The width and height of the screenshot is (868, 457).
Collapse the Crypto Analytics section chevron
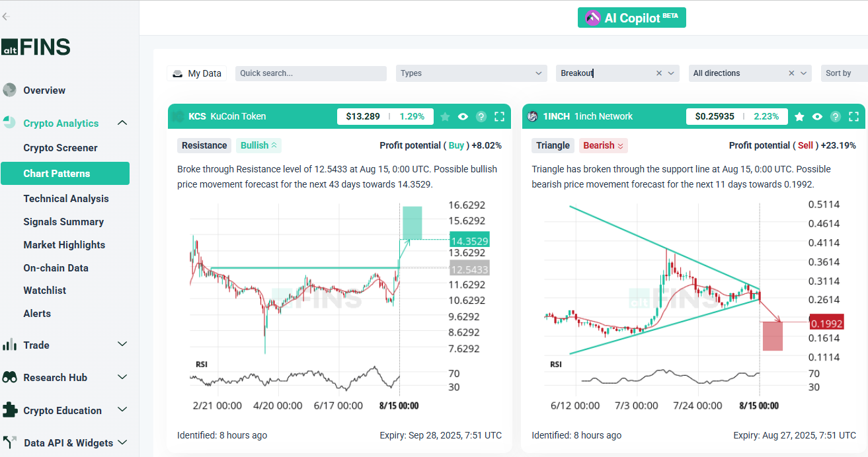click(x=122, y=123)
